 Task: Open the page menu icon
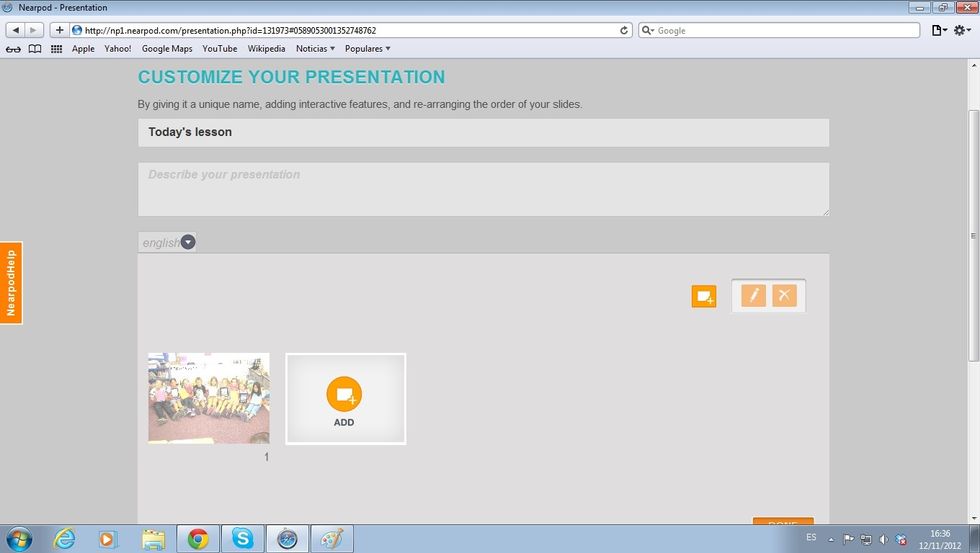point(939,30)
